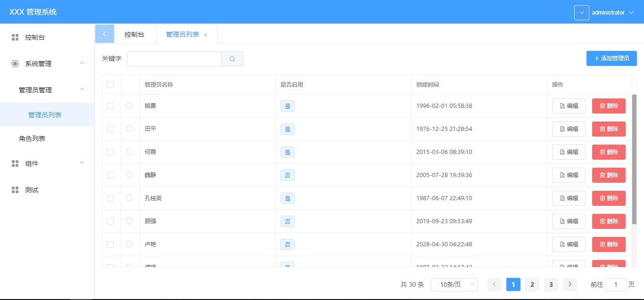Open the administrator account dropdown

613,13
